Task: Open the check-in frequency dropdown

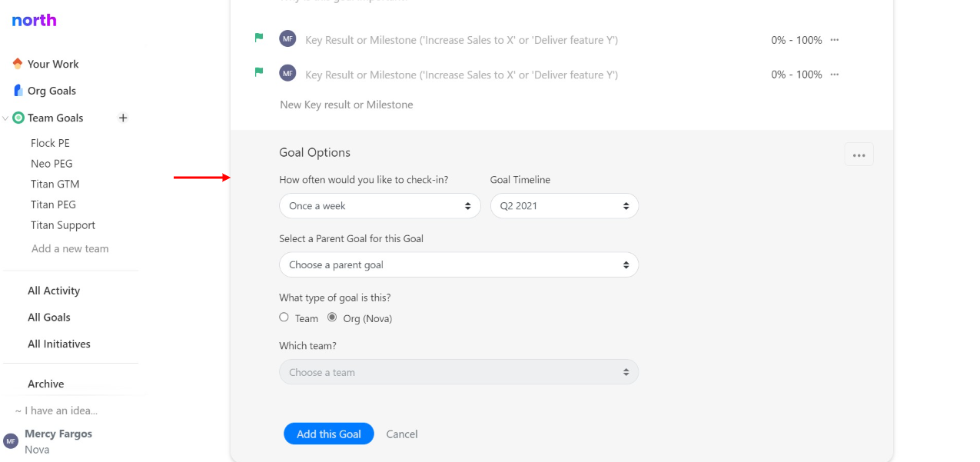Action: coord(380,206)
